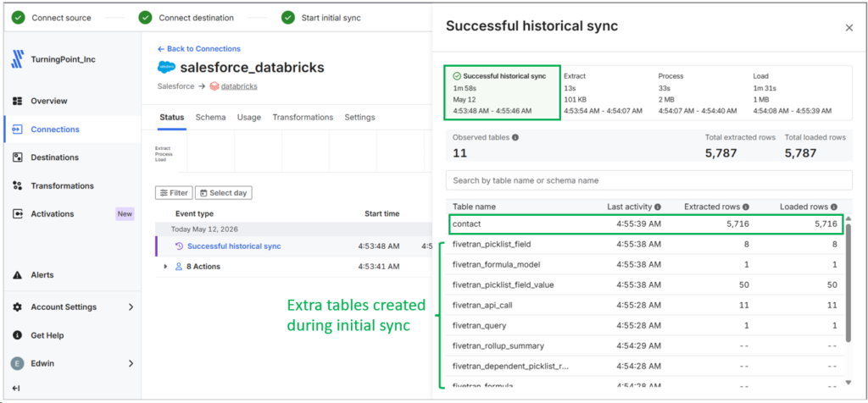
Task: Click the Successful historical sync summary card
Action: click(502, 93)
